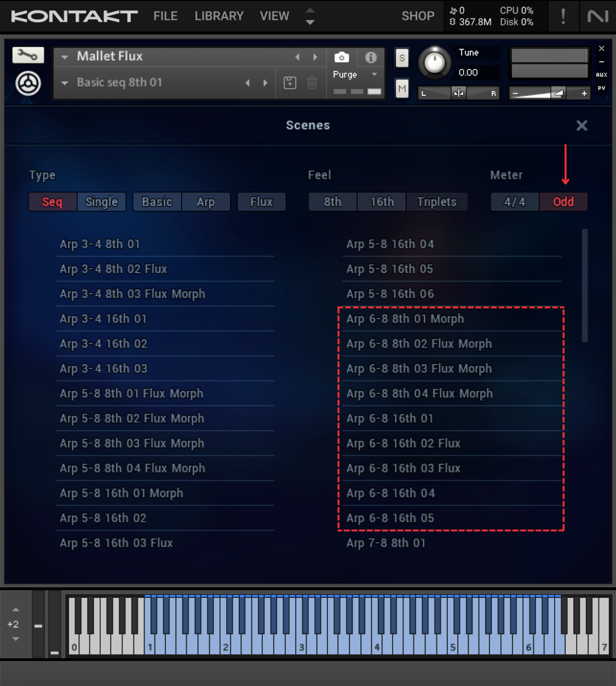Open the VIEW menu
The height and width of the screenshot is (686, 616).
274,16
